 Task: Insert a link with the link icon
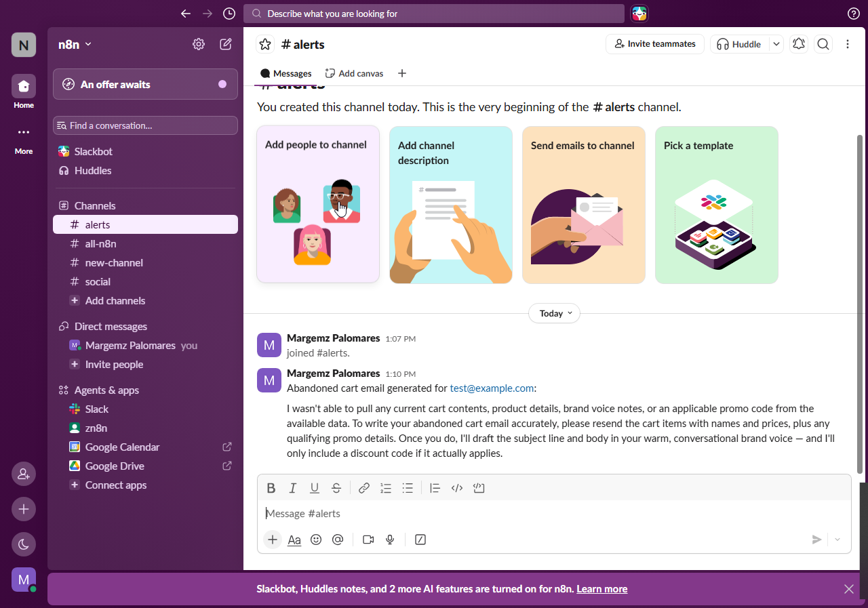(364, 488)
